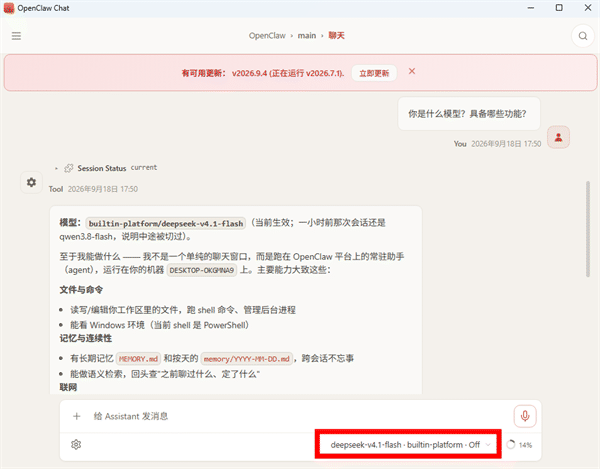Click the Session Status puzzle icon
This screenshot has height=469, width=600.
[x=68, y=168]
